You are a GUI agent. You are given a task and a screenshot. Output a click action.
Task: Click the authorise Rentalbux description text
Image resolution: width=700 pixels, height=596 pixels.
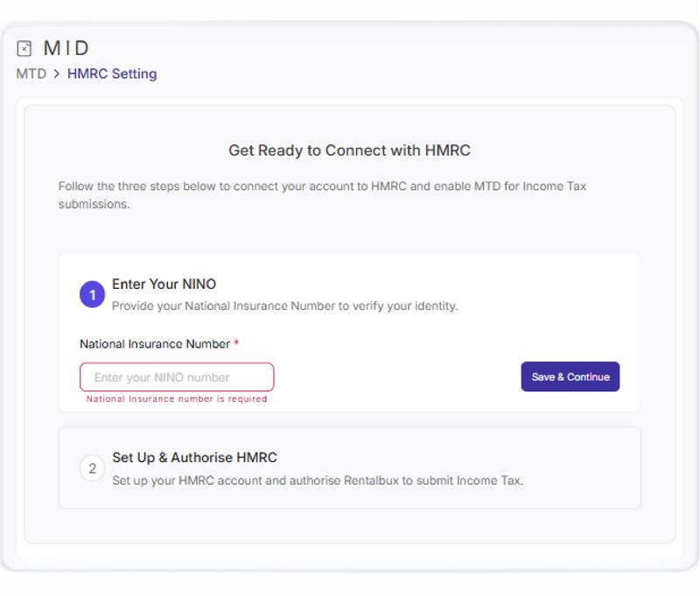tap(317, 480)
